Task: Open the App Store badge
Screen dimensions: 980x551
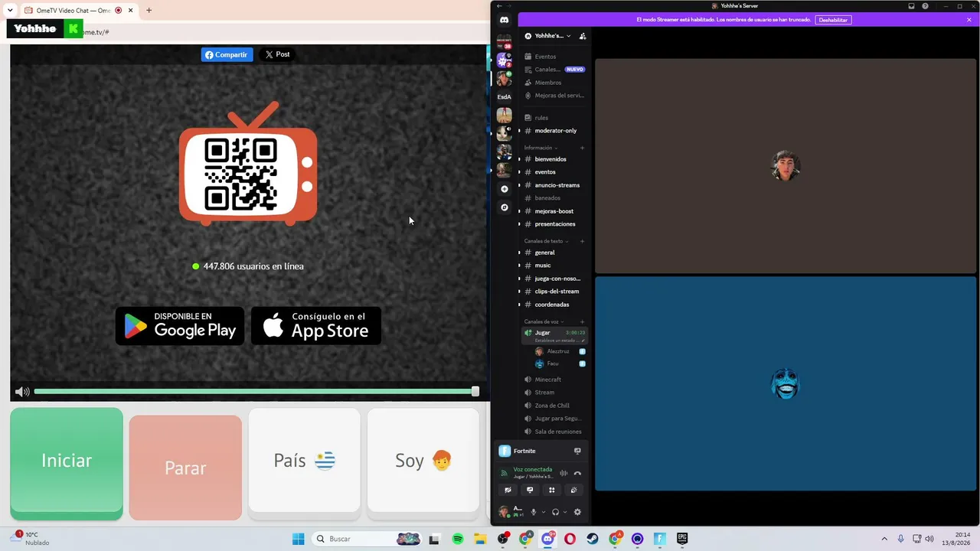Action: 316,326
